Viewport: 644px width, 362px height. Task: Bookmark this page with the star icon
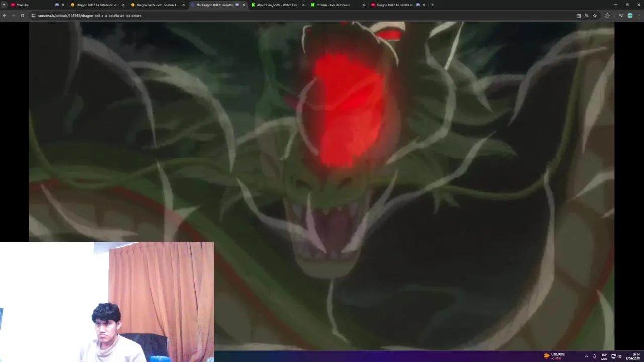595,16
